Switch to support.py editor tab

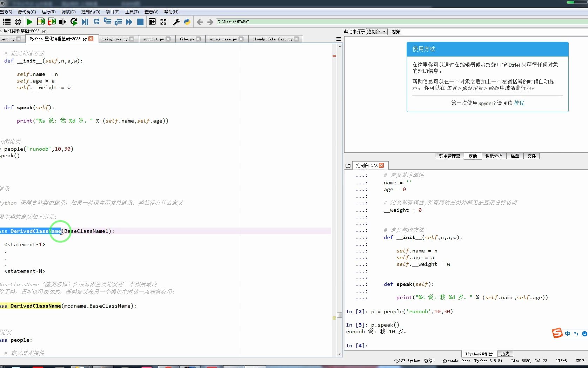coord(153,39)
